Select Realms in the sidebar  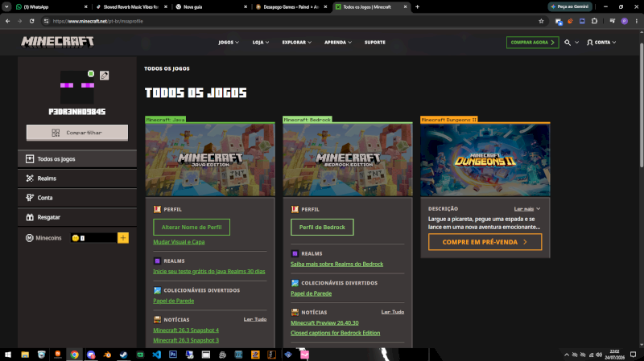pos(77,178)
